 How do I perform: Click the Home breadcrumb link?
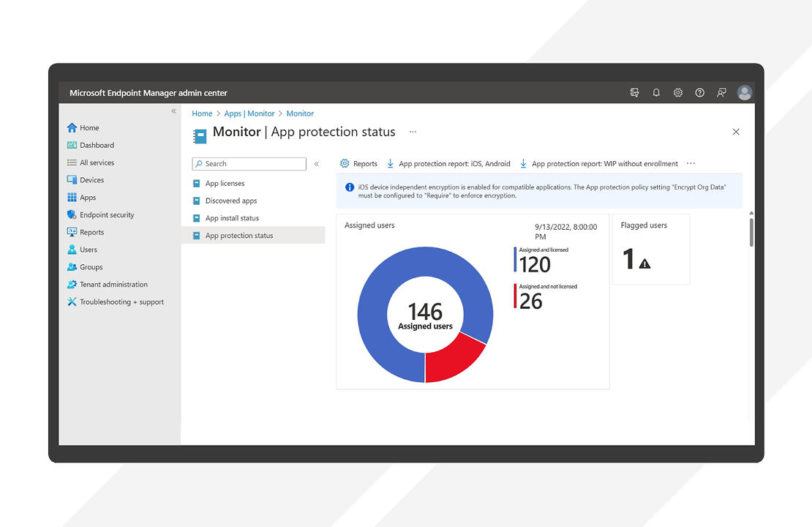pos(202,113)
